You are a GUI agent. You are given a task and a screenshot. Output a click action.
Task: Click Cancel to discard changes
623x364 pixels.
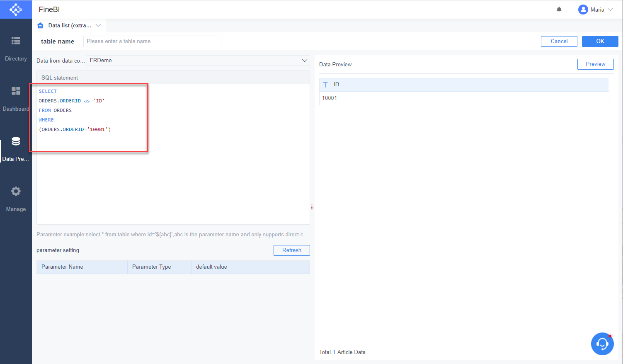(559, 41)
